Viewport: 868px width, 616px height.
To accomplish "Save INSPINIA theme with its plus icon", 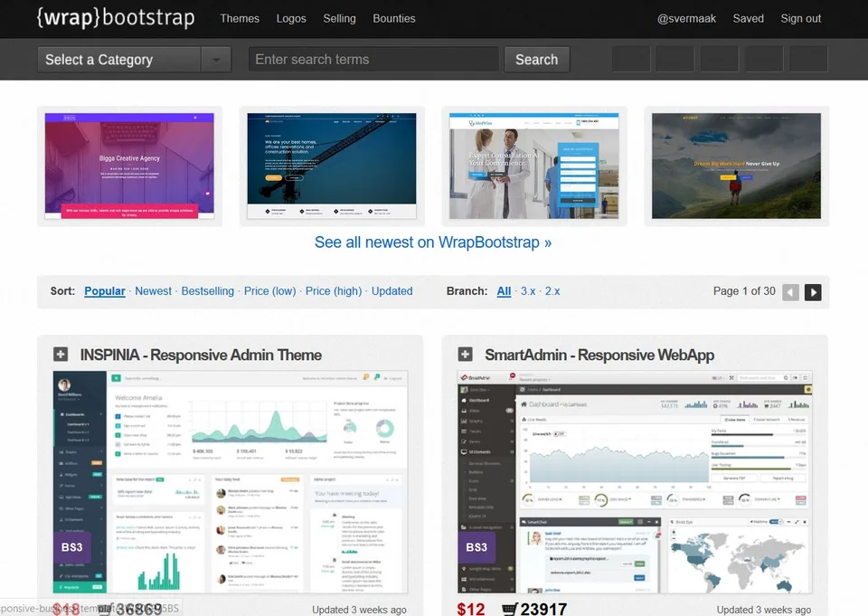I will [x=61, y=354].
